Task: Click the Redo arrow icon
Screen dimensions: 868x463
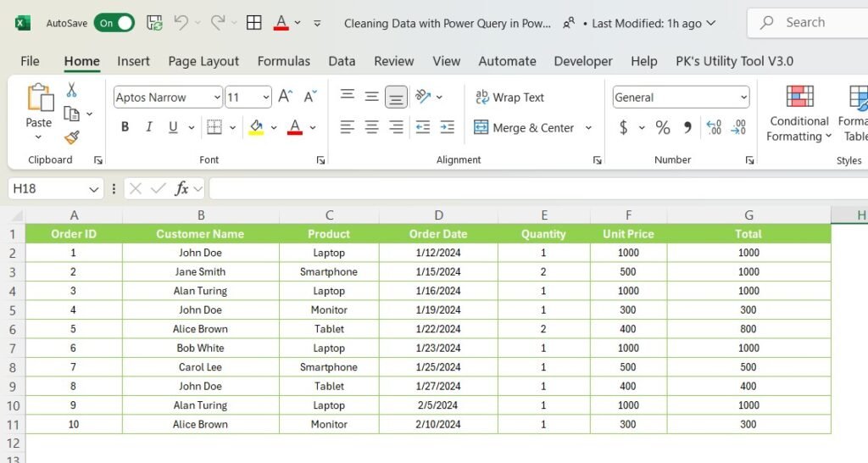Action: pyautogui.click(x=218, y=23)
